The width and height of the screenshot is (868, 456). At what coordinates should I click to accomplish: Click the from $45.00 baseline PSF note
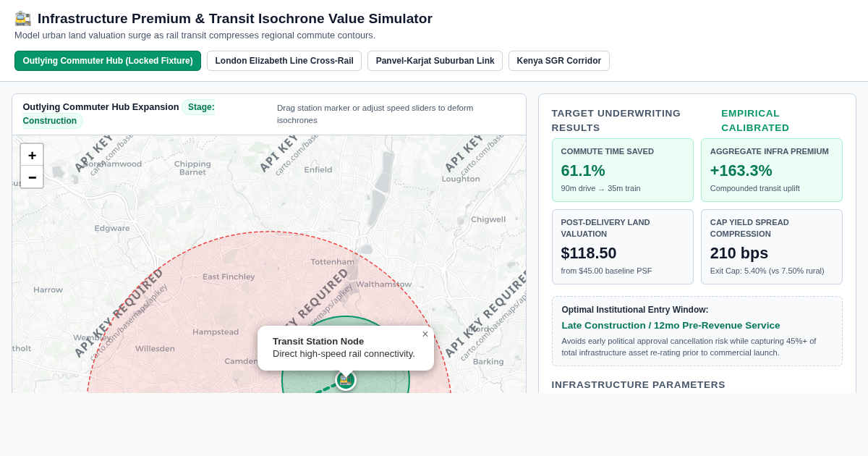pyautogui.click(x=606, y=271)
